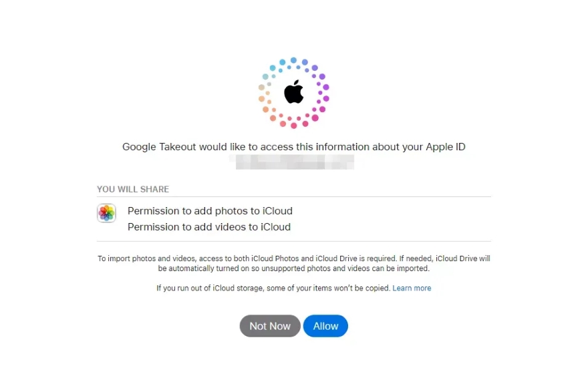Click the blurred Apple ID email text
Screen dimensions: 588x392
tap(294, 161)
